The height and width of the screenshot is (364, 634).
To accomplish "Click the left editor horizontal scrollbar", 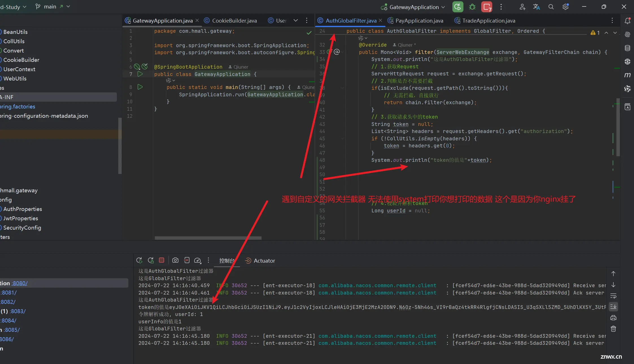I will click(x=208, y=238).
